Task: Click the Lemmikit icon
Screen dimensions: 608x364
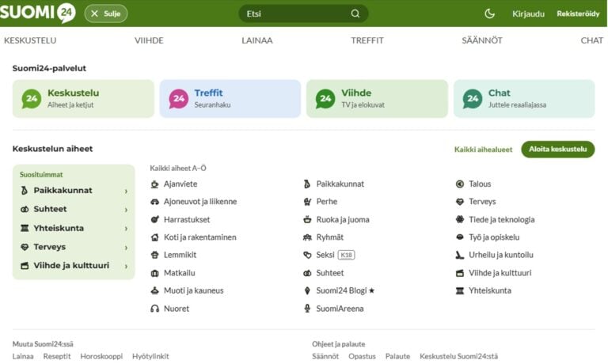Action: [154, 255]
